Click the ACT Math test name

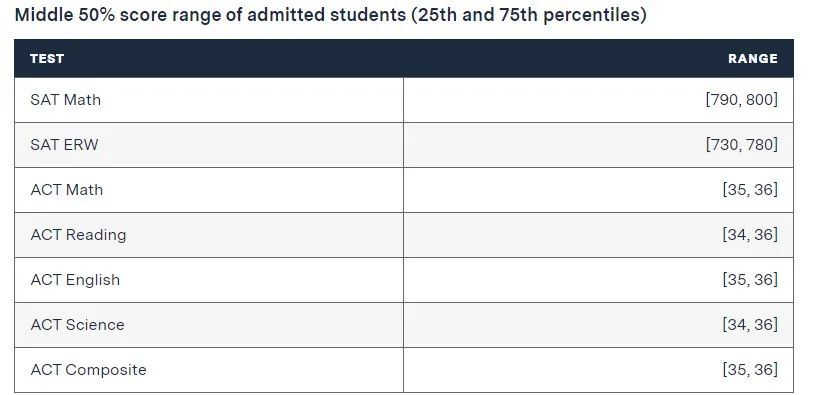[x=67, y=190]
